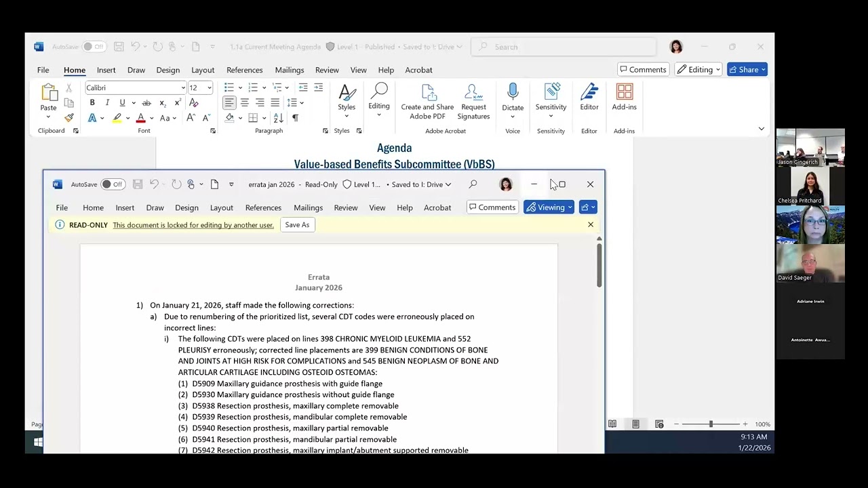Image resolution: width=868 pixels, height=488 pixels.
Task: Open Review tab in errata window
Action: pos(346,207)
